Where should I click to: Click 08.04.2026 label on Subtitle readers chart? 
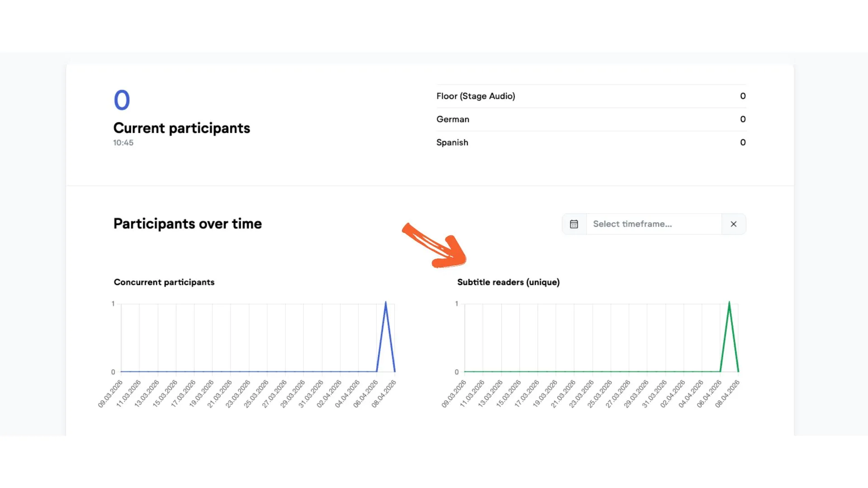(727, 394)
